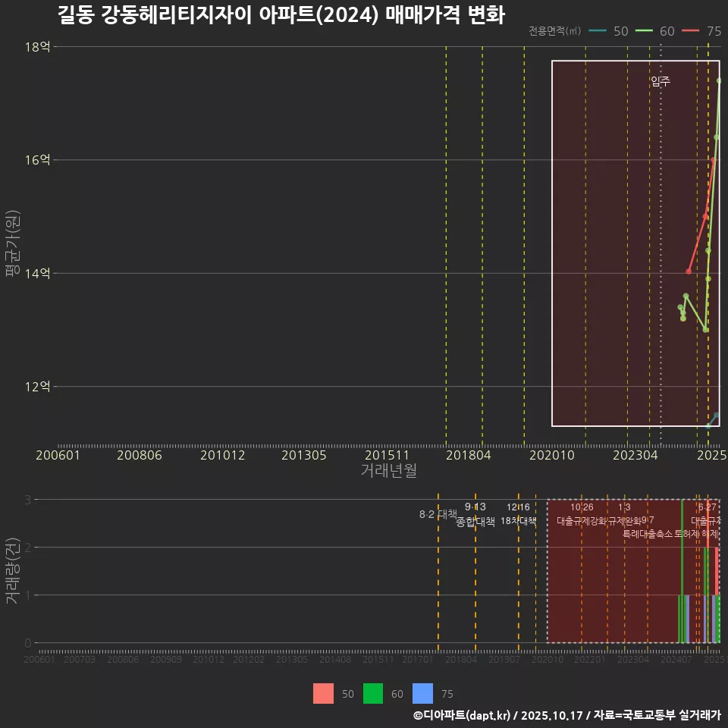Select the red 50 swatch below the chart
This screenshot has width=728, height=728.
(322, 693)
